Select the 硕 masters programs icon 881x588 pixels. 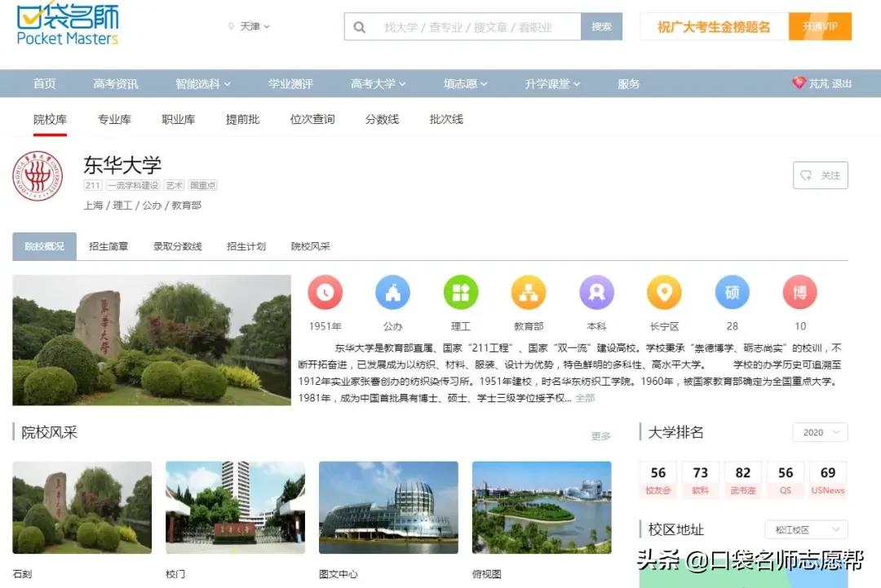coord(731,294)
